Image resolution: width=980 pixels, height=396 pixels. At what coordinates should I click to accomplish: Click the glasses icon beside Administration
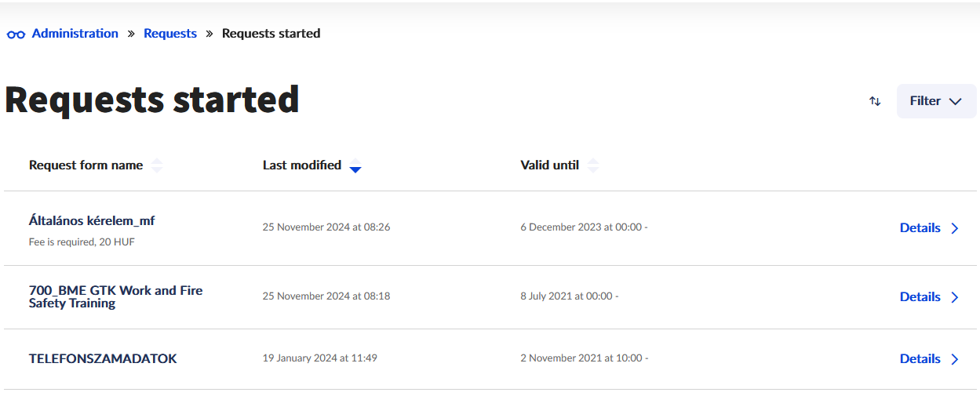point(16,35)
